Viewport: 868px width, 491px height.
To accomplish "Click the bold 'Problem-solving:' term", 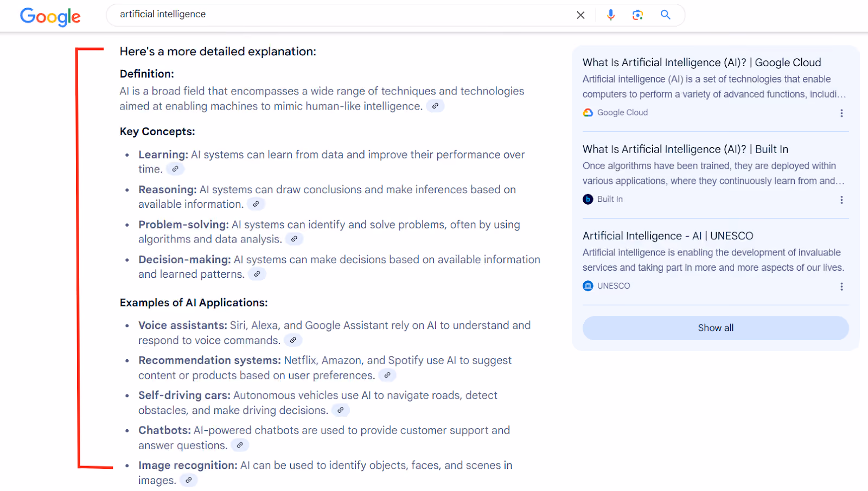I will pyautogui.click(x=183, y=225).
